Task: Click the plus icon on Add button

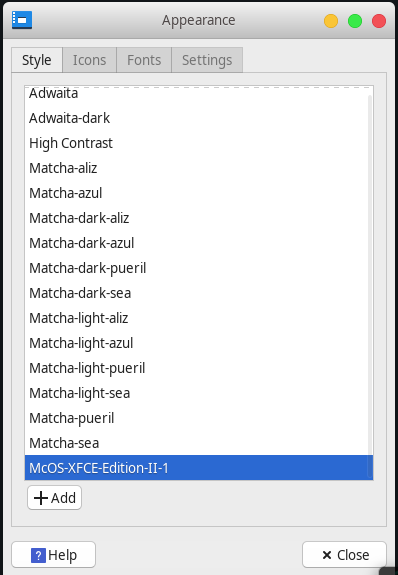Action: point(41,498)
